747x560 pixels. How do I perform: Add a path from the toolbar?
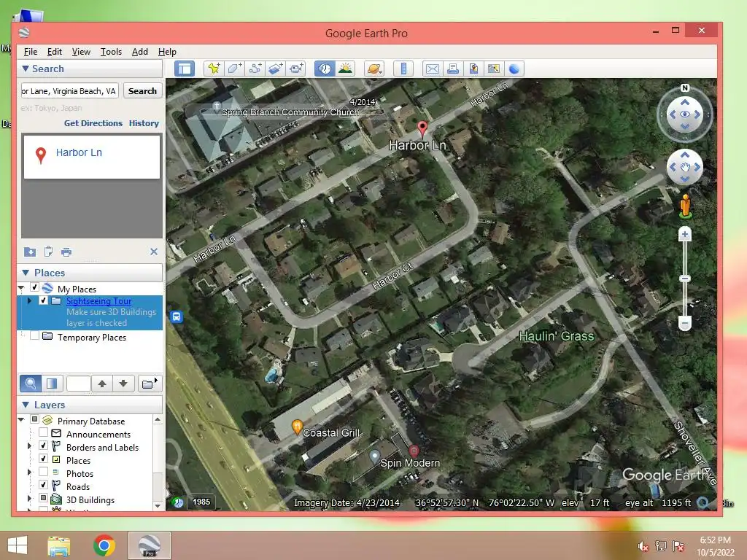pyautogui.click(x=255, y=69)
